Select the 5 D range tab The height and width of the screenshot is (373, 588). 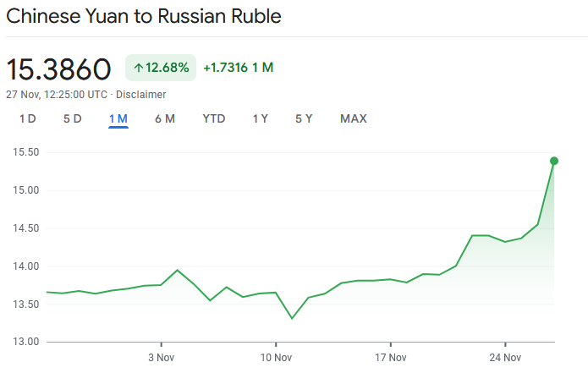click(x=72, y=119)
